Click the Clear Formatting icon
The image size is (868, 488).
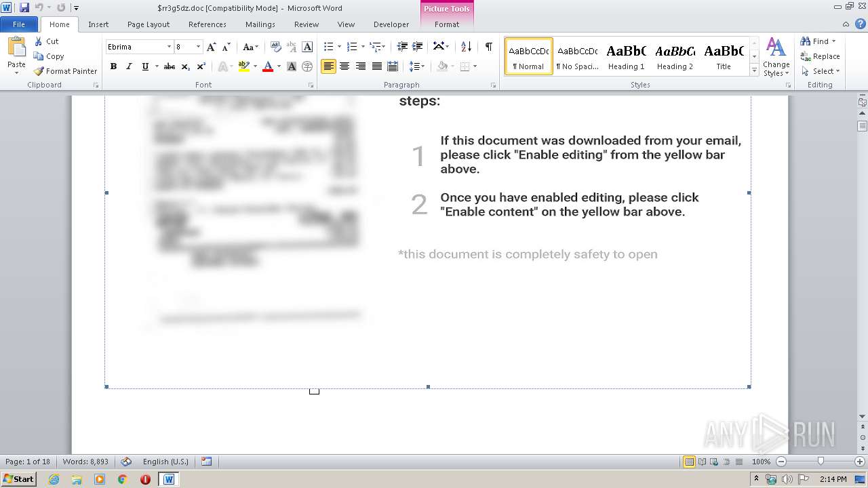276,47
